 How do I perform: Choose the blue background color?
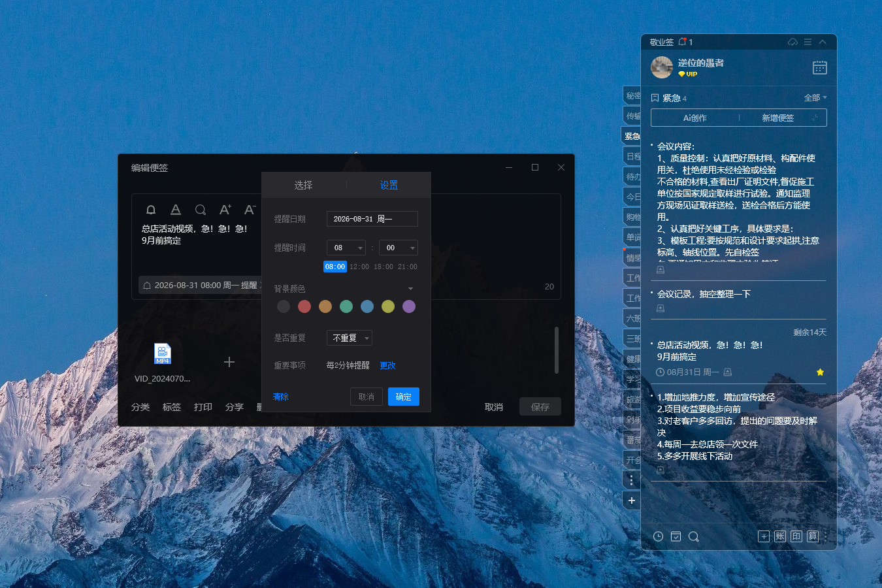367,306
